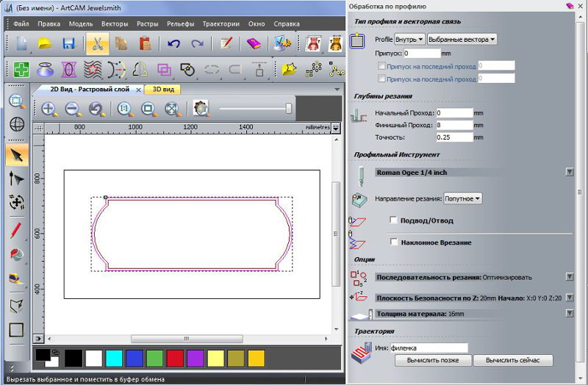Select the 2D Вид - Растровый слой tab
Viewport: 588px width, 385px height.
point(90,89)
